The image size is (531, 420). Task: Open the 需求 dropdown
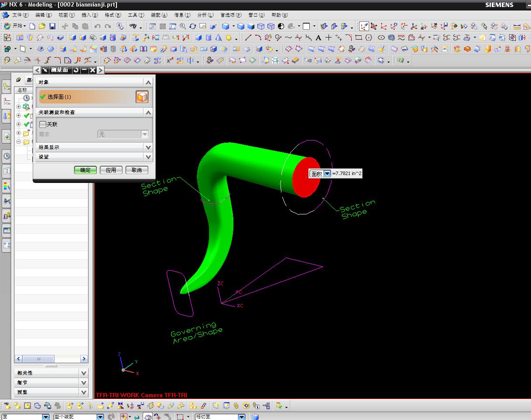(x=145, y=134)
